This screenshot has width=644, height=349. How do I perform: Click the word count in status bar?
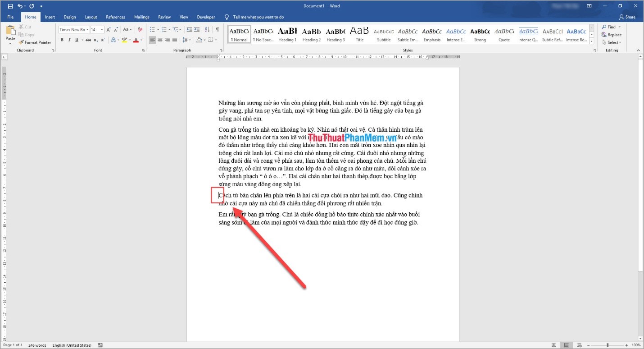tap(36, 345)
